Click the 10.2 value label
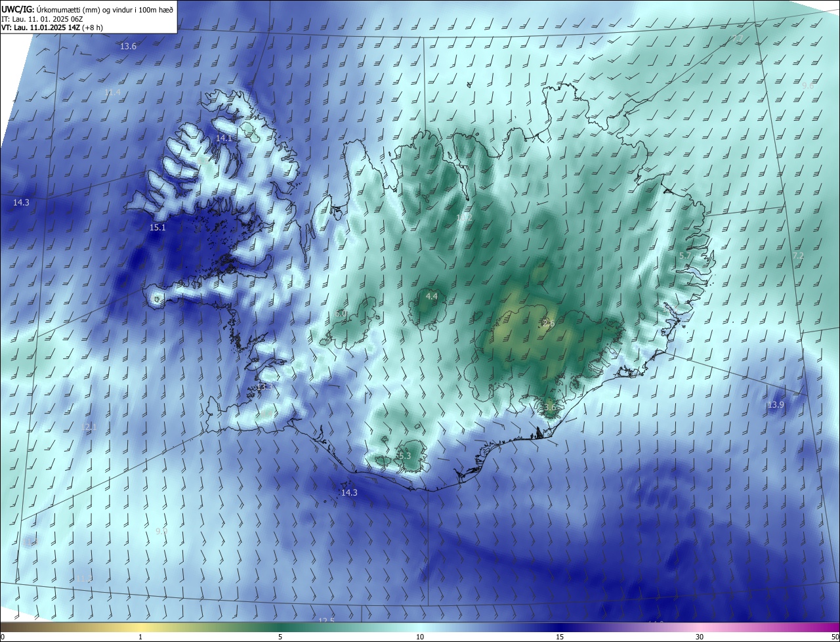 pyautogui.click(x=464, y=217)
